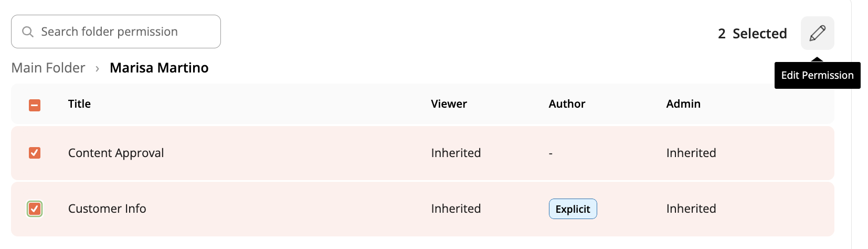Click Content Approval's Viewer Inherited value

point(456,153)
